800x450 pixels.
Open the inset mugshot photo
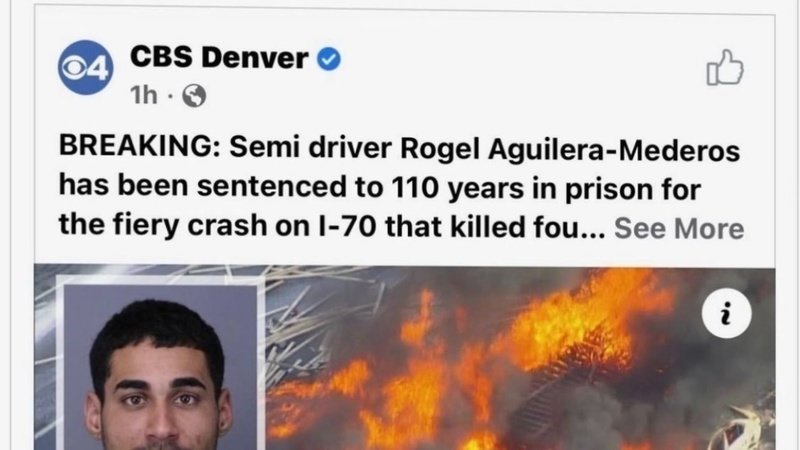tap(160, 365)
